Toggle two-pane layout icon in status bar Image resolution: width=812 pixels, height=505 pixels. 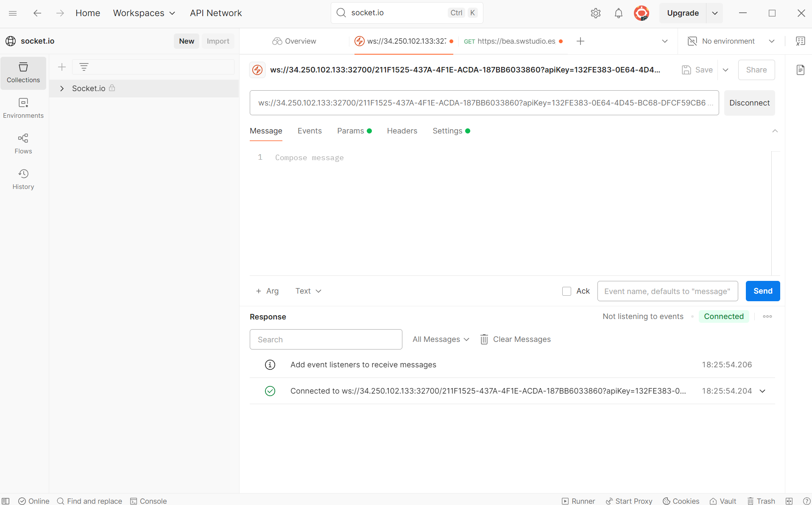pos(789,501)
